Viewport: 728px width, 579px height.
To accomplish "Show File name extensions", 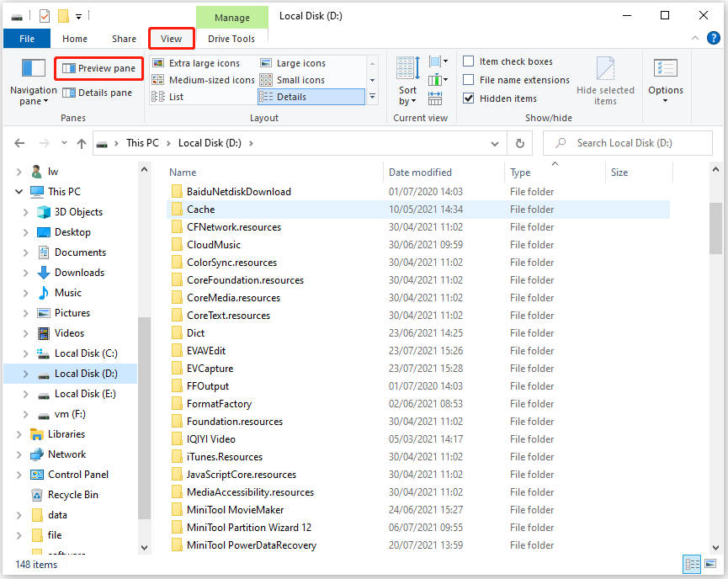I will point(468,80).
